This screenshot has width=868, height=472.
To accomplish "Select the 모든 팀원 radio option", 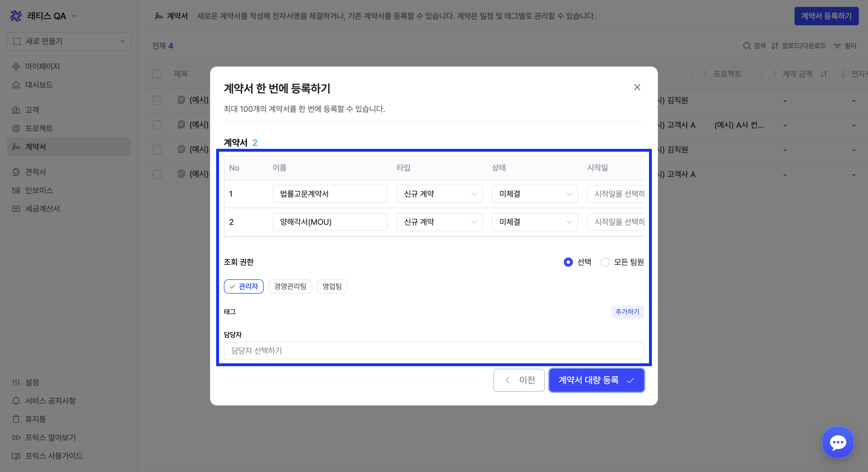I will (x=605, y=262).
